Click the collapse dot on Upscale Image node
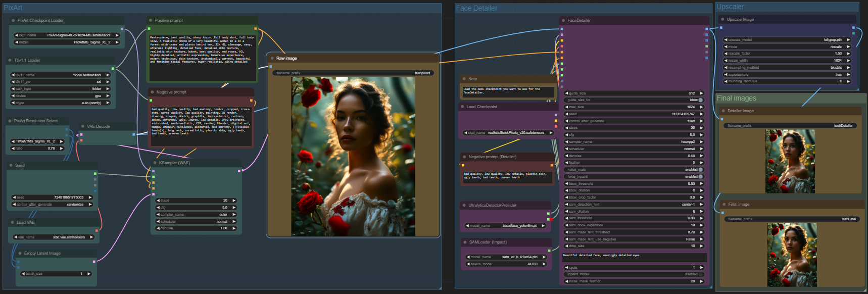The image size is (868, 294). pyautogui.click(x=722, y=19)
